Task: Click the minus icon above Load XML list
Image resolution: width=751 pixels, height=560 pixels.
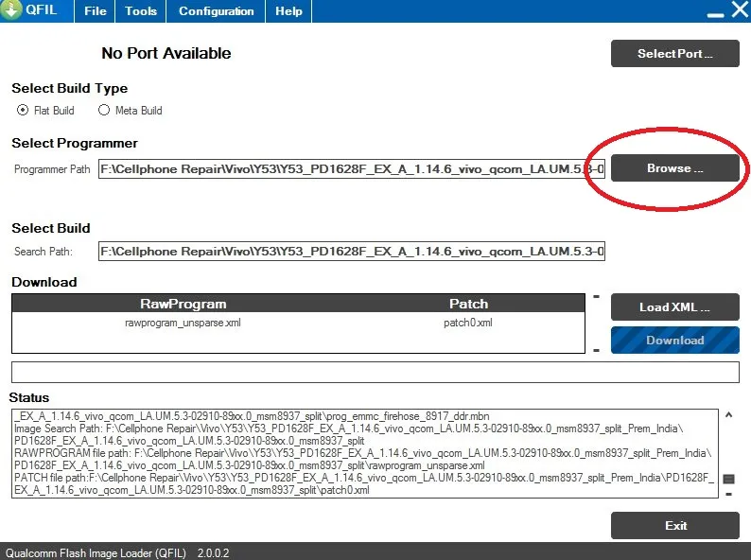Action: (596, 296)
